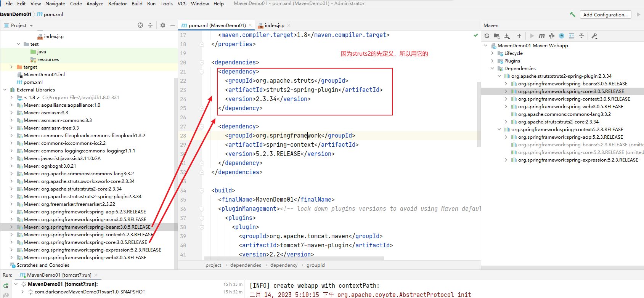Screen dimensions: 644x298
Task: Fold the spring-context dependency at line 27
Action: click(202, 127)
